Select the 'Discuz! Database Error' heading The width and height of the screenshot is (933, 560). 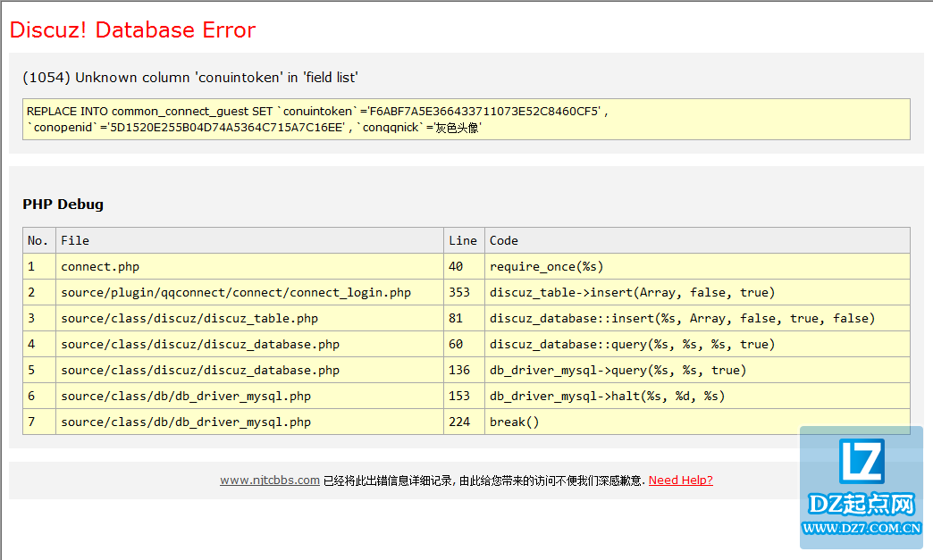[x=132, y=29]
